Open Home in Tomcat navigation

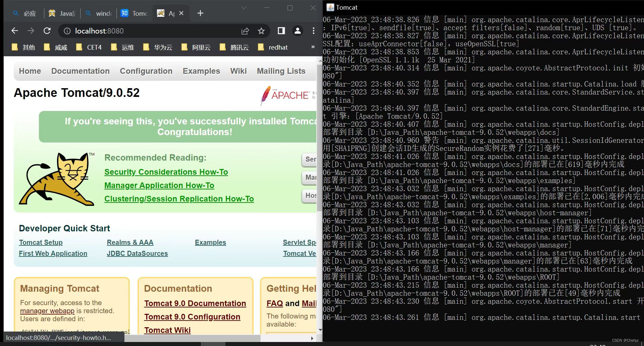[x=30, y=71]
